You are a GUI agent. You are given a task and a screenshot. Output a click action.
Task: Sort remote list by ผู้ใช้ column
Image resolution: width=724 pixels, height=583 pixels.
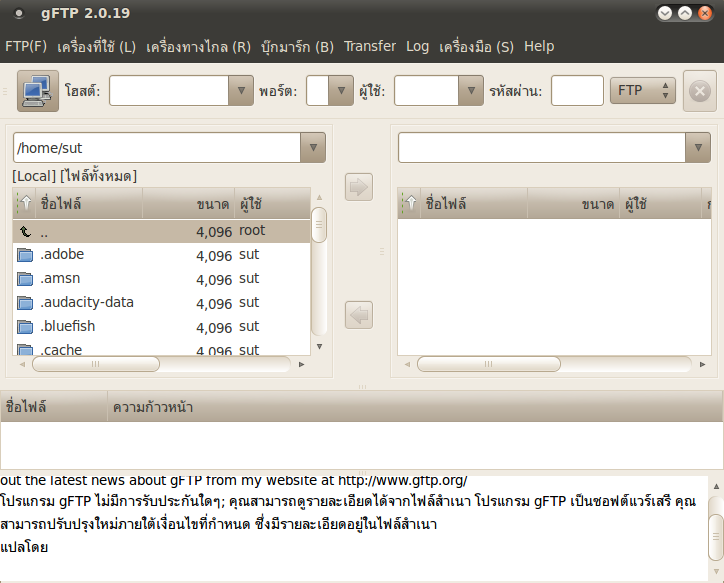click(x=660, y=203)
